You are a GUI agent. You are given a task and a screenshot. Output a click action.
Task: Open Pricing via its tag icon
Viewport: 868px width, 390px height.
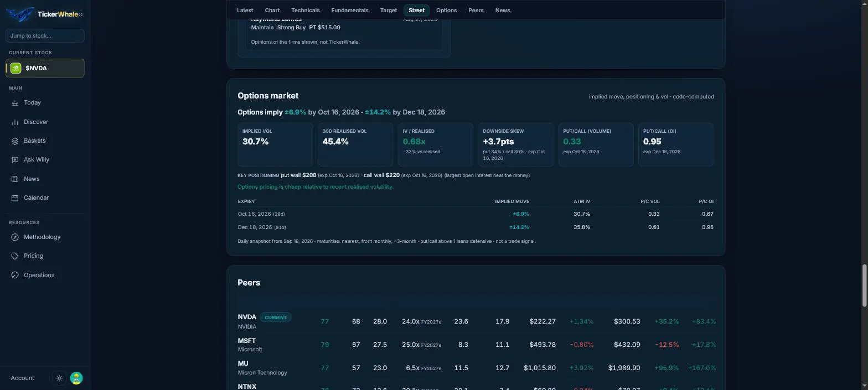15,256
